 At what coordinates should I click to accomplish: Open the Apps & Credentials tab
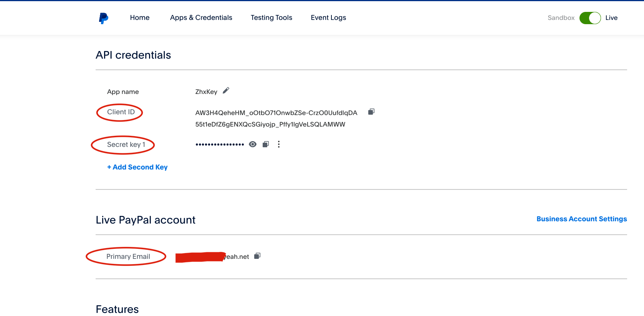coord(201,18)
